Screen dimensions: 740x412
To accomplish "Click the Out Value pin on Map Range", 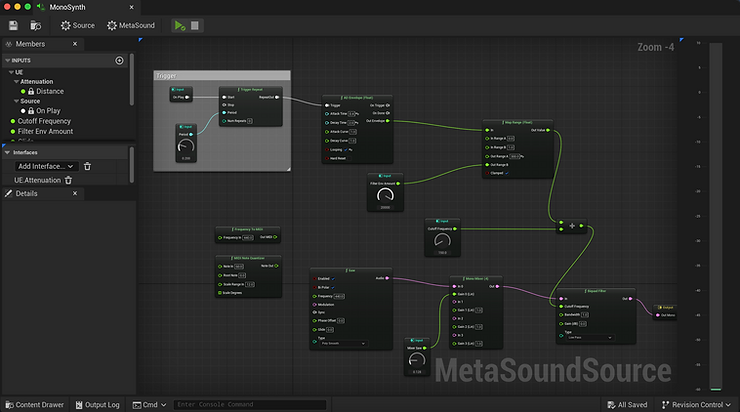I will click(x=548, y=130).
